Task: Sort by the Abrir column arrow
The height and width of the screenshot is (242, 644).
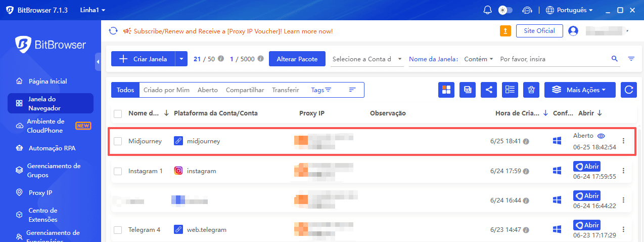Action: (x=600, y=113)
